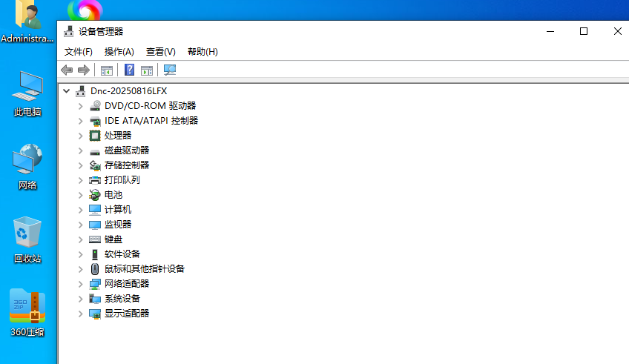Expand the 软件设备 category
The image size is (629, 364).
(x=80, y=254)
